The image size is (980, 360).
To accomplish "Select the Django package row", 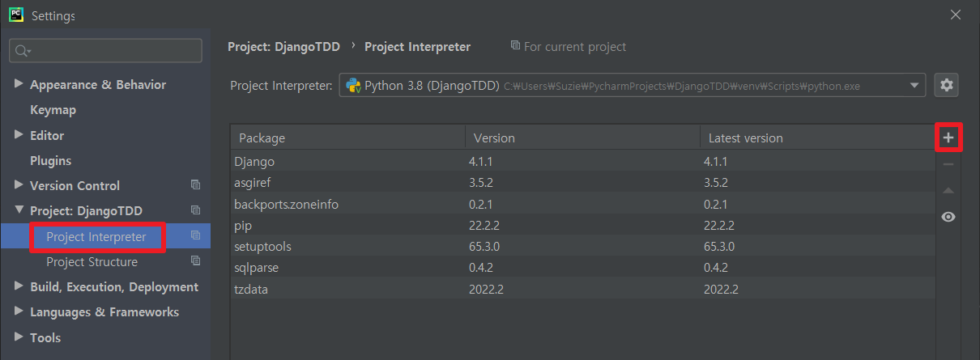I will click(582, 161).
